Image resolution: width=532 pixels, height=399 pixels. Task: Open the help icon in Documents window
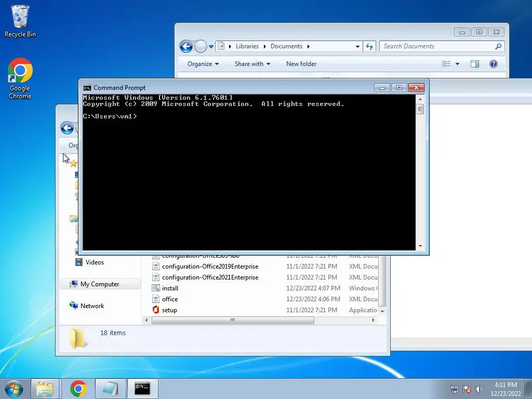click(494, 64)
